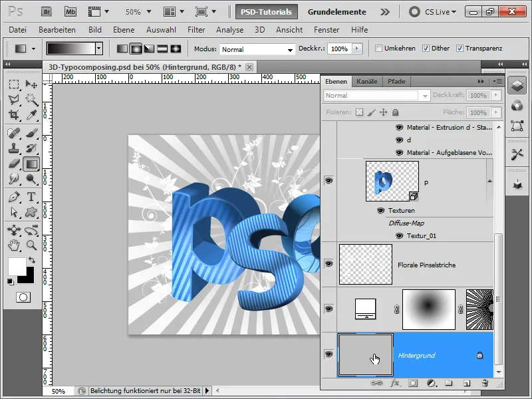Show more workspaces with double chevron
Image resolution: width=532 pixels, height=399 pixels.
click(385, 12)
